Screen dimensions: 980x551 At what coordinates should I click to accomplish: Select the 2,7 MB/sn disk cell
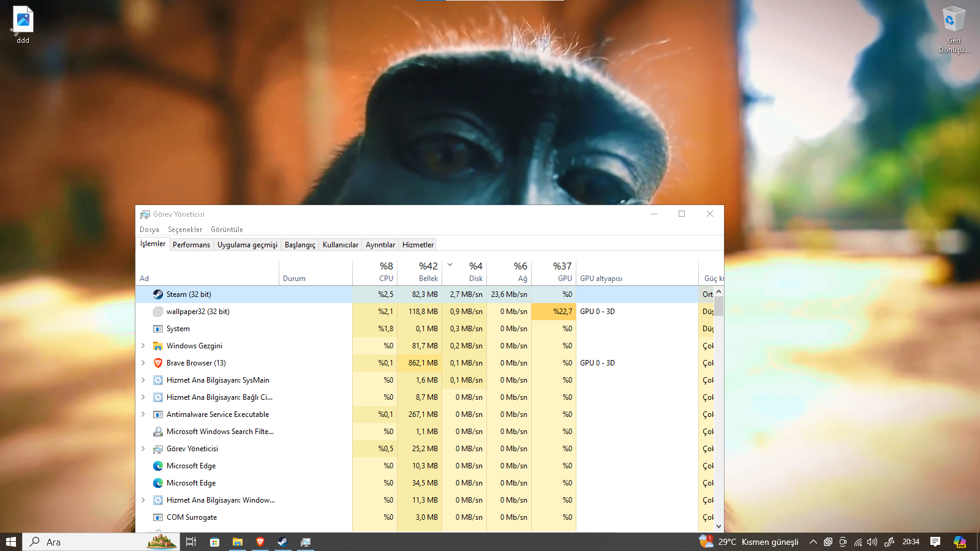(x=464, y=294)
